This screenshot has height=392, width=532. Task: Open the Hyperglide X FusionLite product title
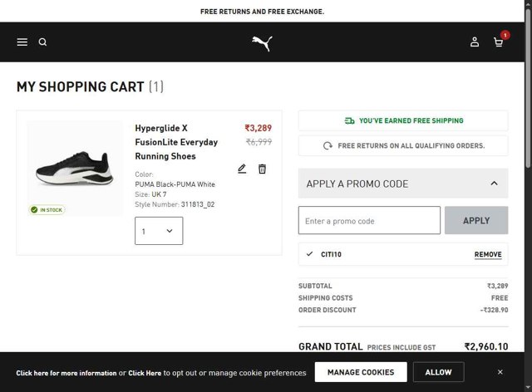tap(176, 142)
